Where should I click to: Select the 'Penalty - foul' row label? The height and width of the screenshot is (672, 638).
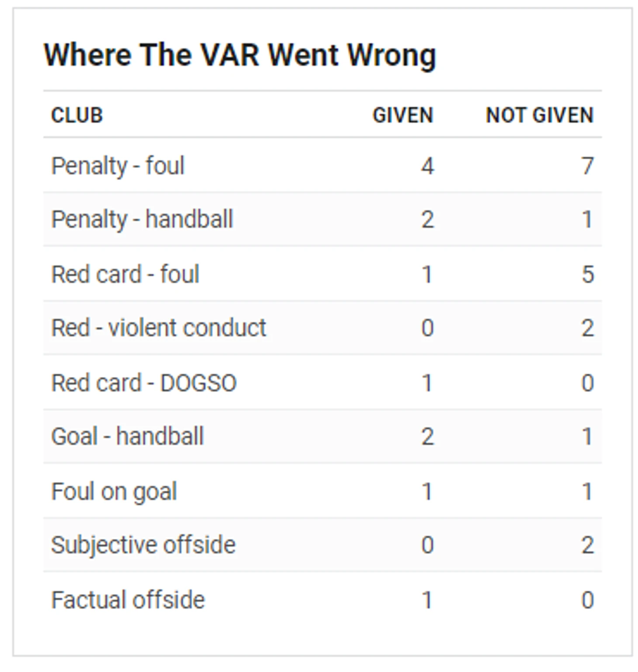point(118,166)
